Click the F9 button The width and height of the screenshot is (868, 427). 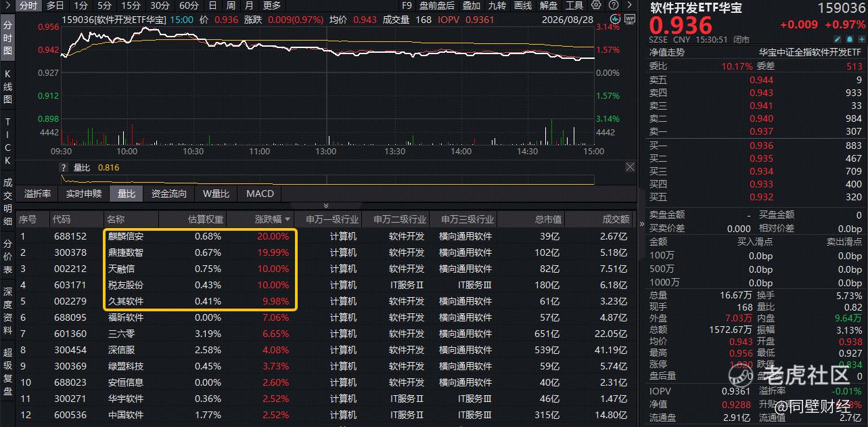pyautogui.click(x=407, y=5)
